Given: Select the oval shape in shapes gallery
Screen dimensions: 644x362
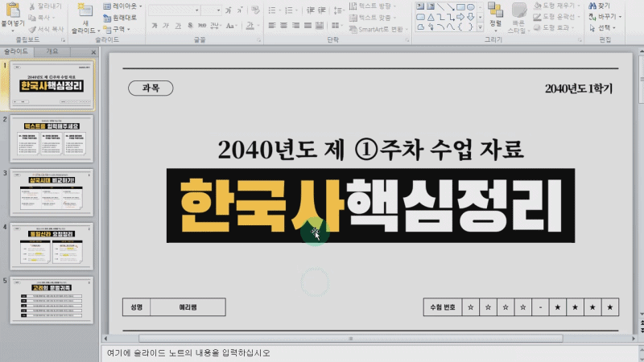Looking at the screenshot, I should pyautogui.click(x=471, y=6).
